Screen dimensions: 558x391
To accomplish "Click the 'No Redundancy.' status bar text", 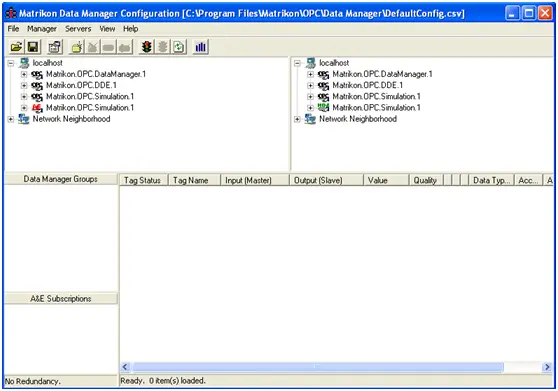I will click(33, 381).
